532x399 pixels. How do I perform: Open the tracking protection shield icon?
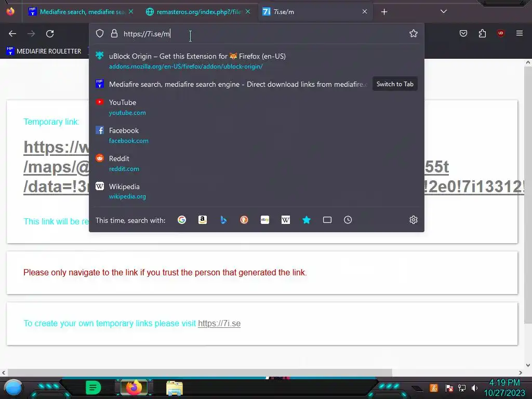[99, 33]
